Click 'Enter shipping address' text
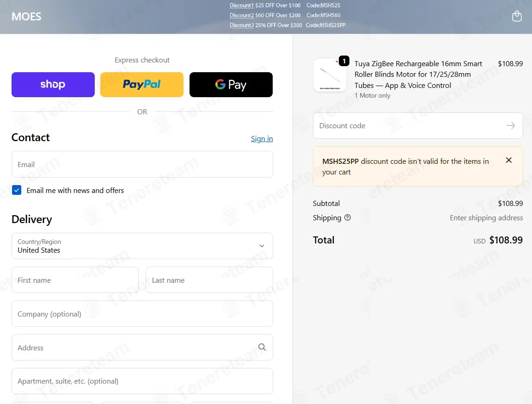 (x=486, y=218)
